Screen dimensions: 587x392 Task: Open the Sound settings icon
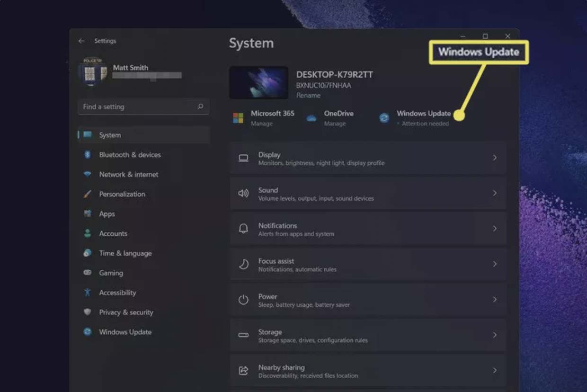click(x=243, y=193)
